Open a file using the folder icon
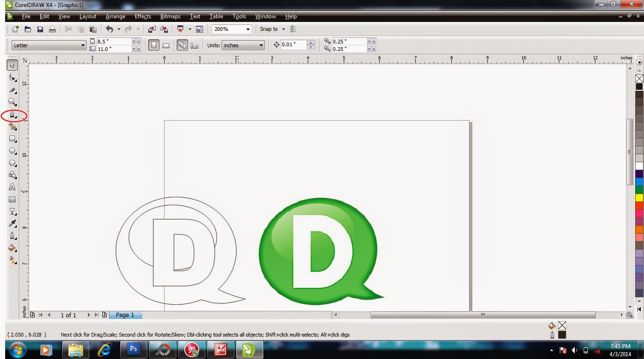The image size is (644, 359). (x=28, y=29)
